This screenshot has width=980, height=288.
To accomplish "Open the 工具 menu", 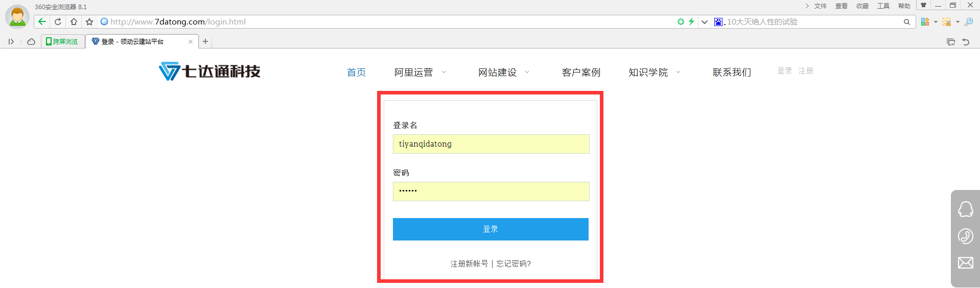I will (x=883, y=6).
